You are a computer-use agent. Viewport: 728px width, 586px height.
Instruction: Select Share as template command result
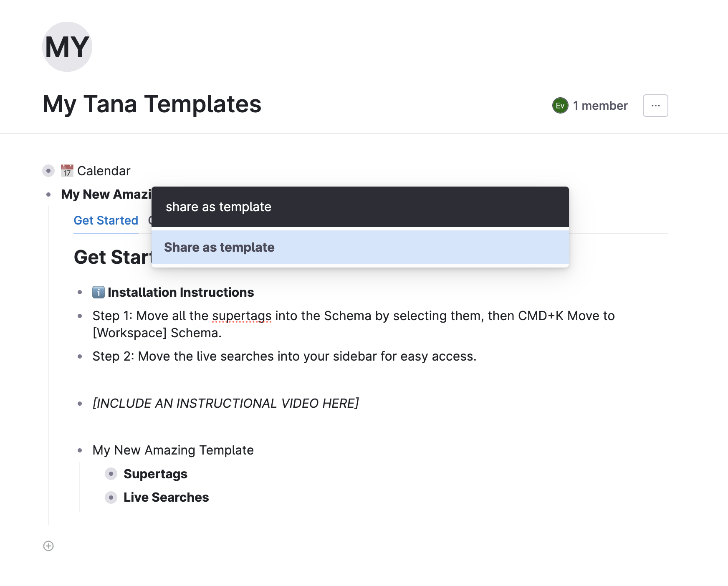coord(360,247)
